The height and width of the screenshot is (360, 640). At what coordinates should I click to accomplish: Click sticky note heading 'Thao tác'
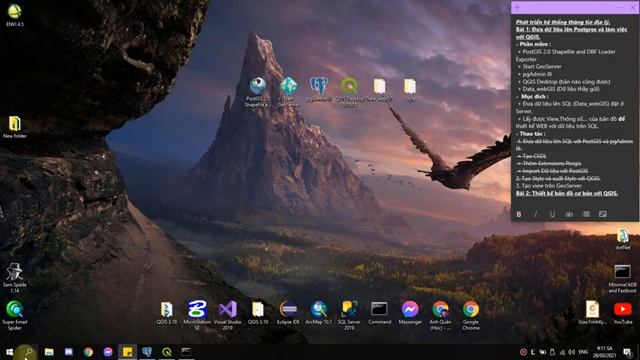coord(532,133)
